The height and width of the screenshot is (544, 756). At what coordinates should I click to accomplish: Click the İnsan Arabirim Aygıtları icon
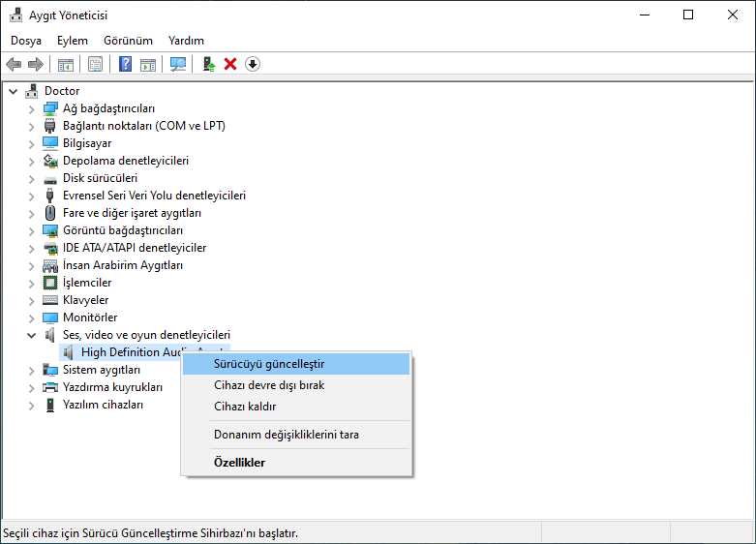[50, 265]
